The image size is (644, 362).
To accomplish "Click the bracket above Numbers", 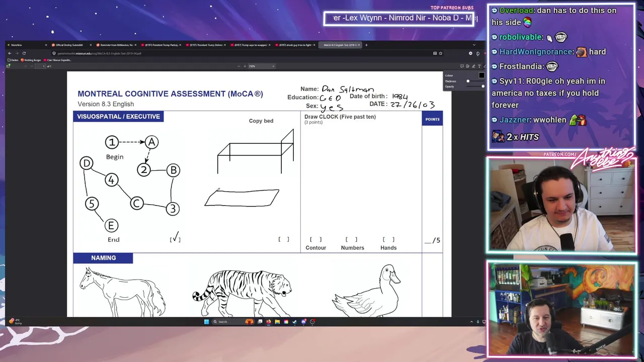I will pyautogui.click(x=351, y=239).
